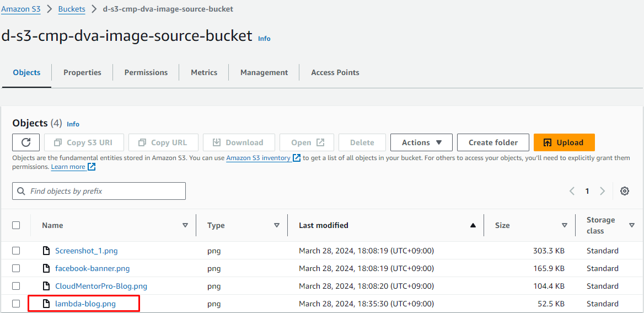The image size is (644, 313).
Task: Open the Actions dropdown menu
Action: tap(421, 142)
